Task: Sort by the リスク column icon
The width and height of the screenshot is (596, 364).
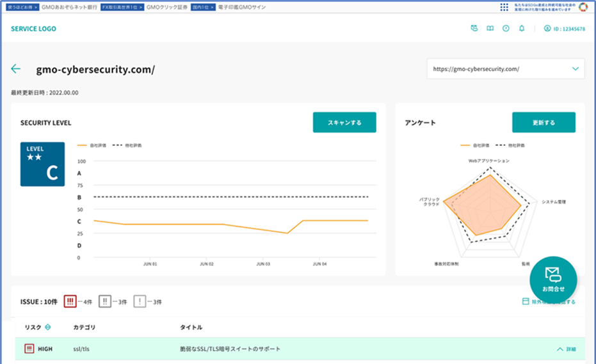Action: point(48,327)
